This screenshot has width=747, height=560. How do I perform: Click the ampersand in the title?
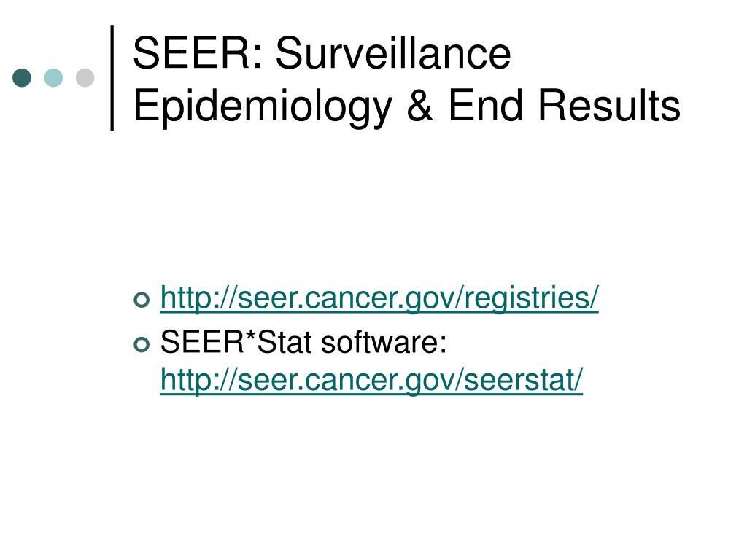[x=419, y=106]
